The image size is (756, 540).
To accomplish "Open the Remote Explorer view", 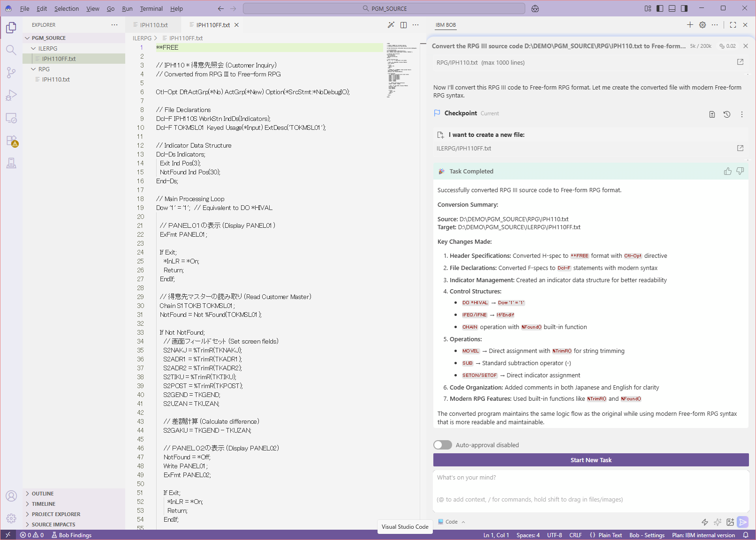I will pyautogui.click(x=11, y=118).
